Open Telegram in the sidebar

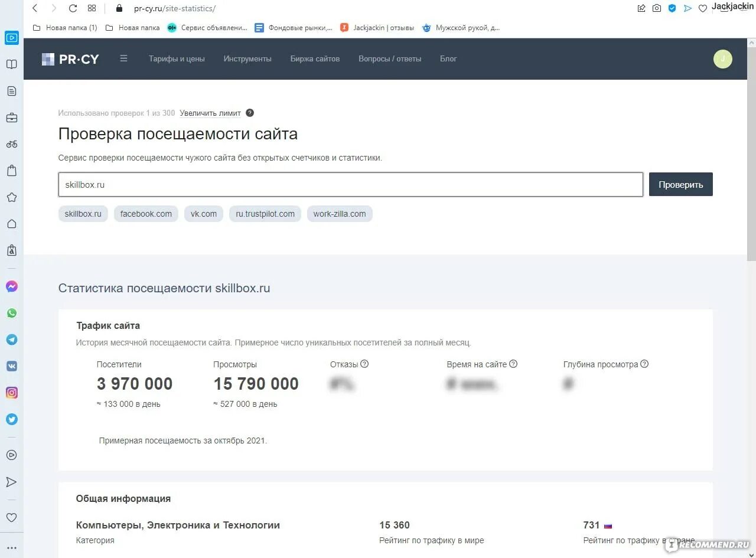coord(11,340)
